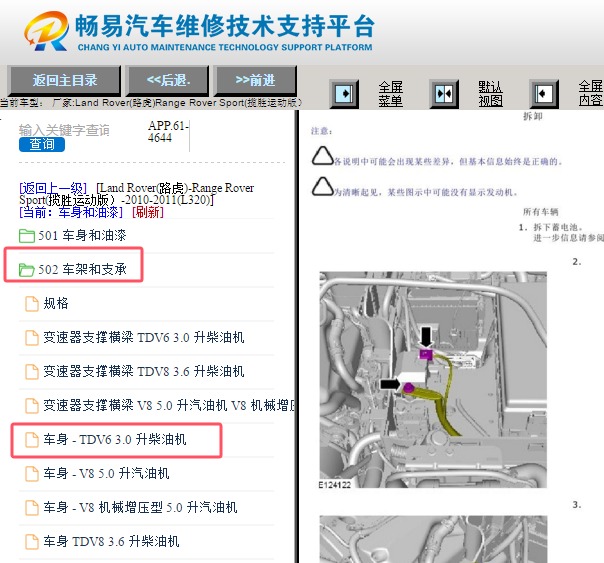Click 返回主目录 button

(x=64, y=80)
